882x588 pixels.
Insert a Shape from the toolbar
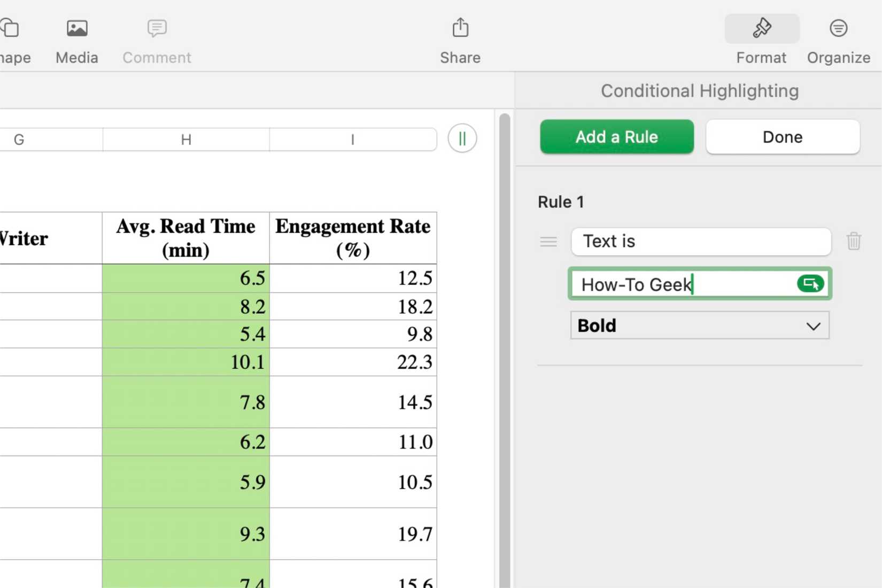[10, 28]
